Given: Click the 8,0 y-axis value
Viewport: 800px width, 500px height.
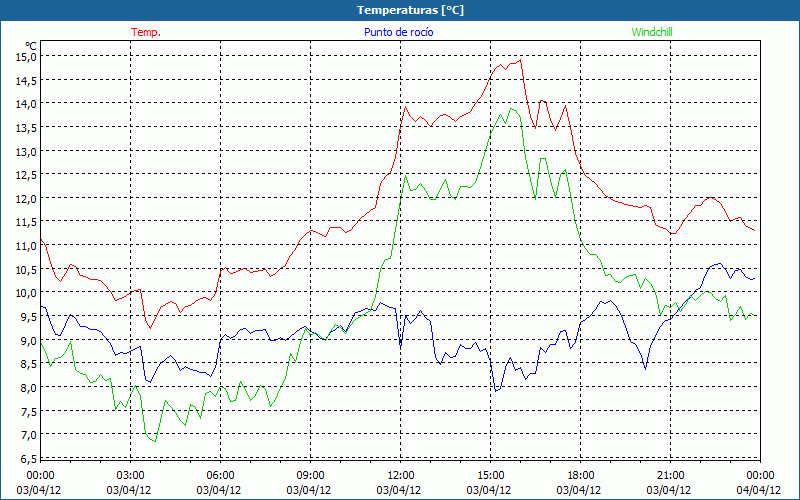Looking at the screenshot, I should pyautogui.click(x=30, y=387).
